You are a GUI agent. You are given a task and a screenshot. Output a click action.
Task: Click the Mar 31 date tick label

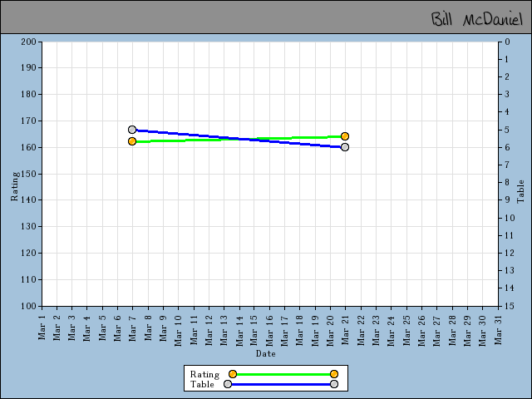(x=499, y=327)
